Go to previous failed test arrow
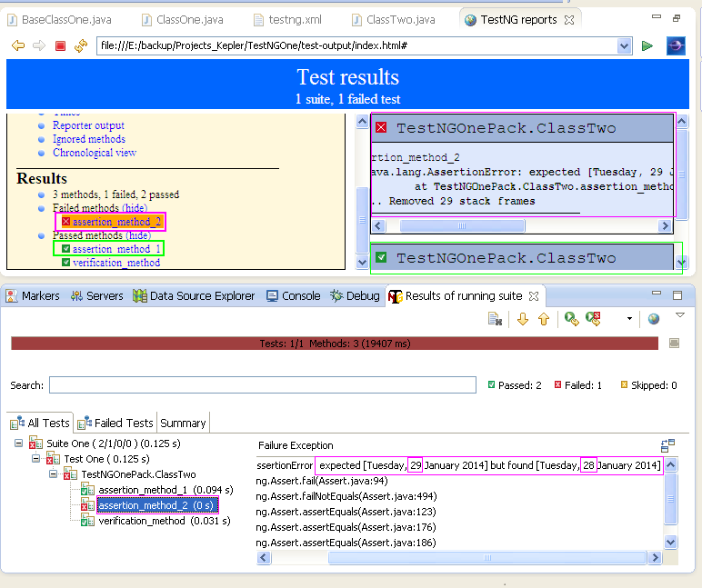Screen dimensions: 702x588 544,319
